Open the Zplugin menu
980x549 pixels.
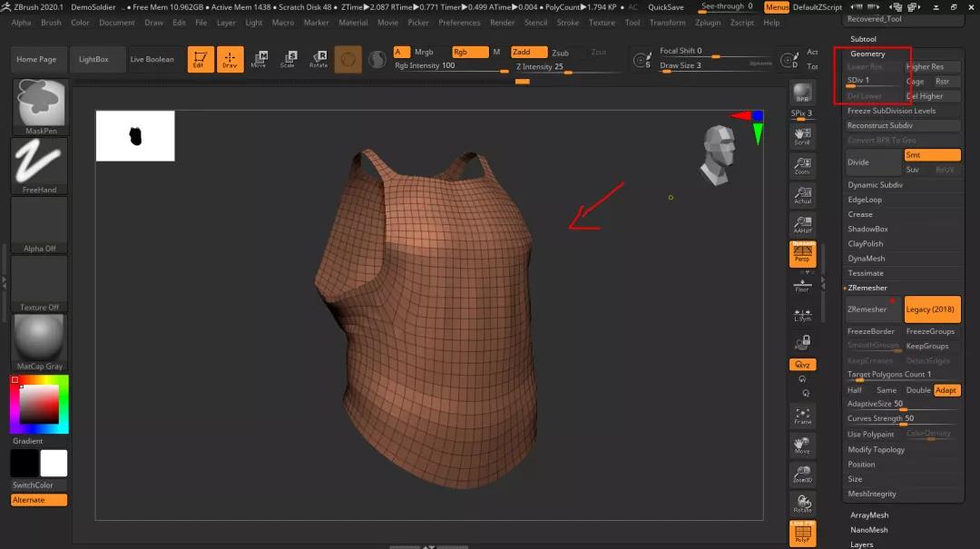708,23
